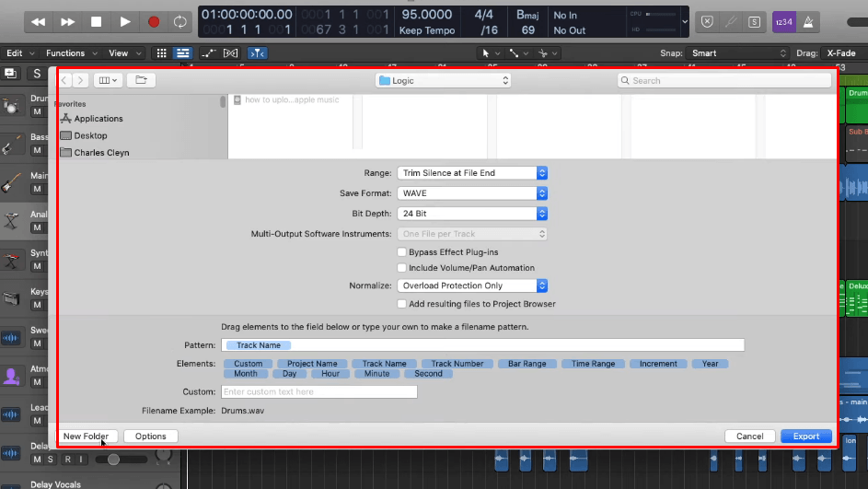The width and height of the screenshot is (868, 489).
Task: Click the Fast Forward transport button
Action: [67, 21]
